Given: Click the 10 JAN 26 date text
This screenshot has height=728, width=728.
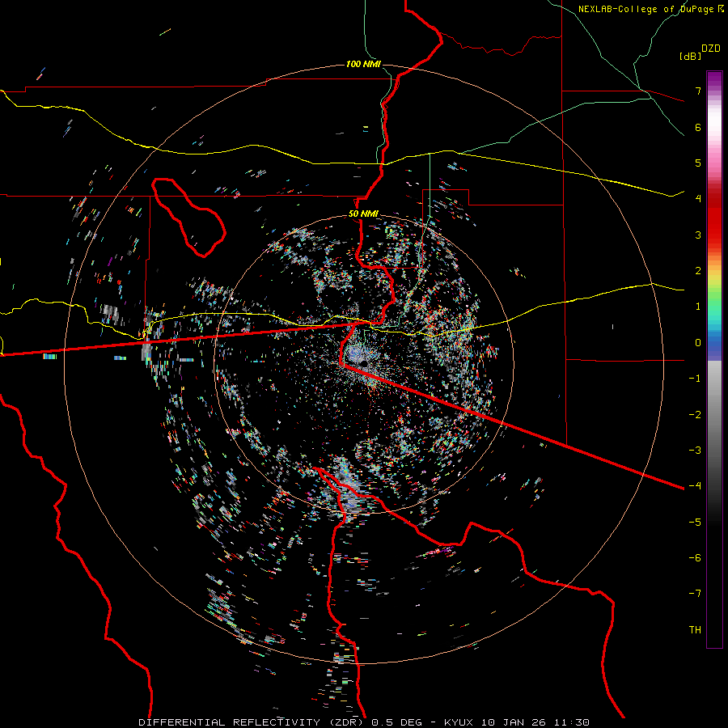Looking at the screenshot, I should (513, 722).
